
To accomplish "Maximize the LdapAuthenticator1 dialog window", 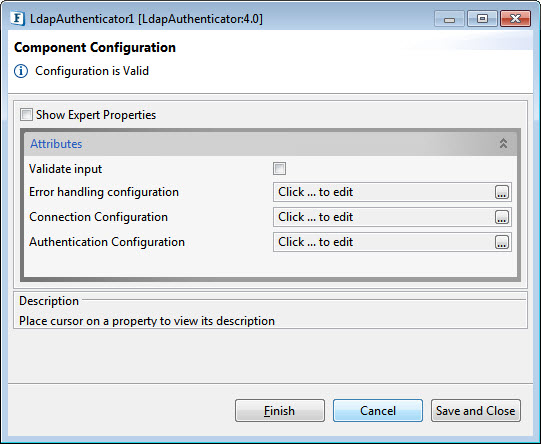I will pyautogui.click(x=482, y=19).
